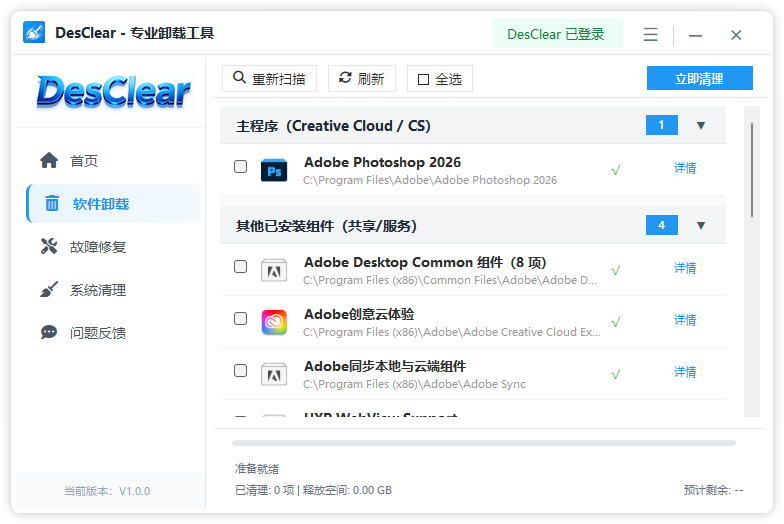784x524 pixels.
Task: Click the DesClear 已登录 status button
Action: pos(557,34)
